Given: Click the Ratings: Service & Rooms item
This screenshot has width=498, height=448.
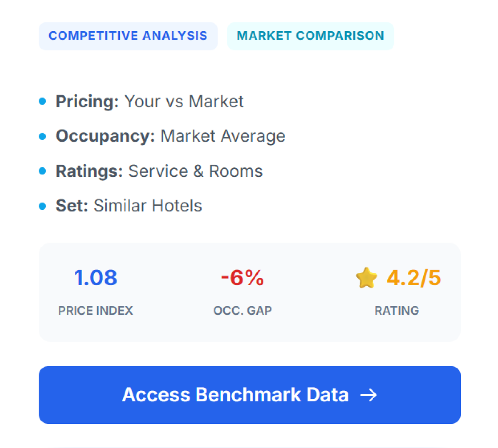Looking at the screenshot, I should click(x=159, y=171).
